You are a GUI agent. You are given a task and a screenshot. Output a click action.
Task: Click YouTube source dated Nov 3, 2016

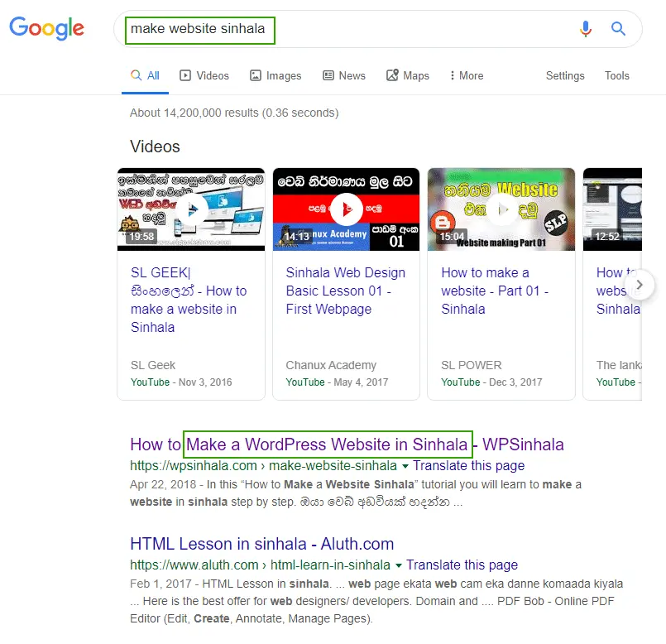(x=181, y=382)
